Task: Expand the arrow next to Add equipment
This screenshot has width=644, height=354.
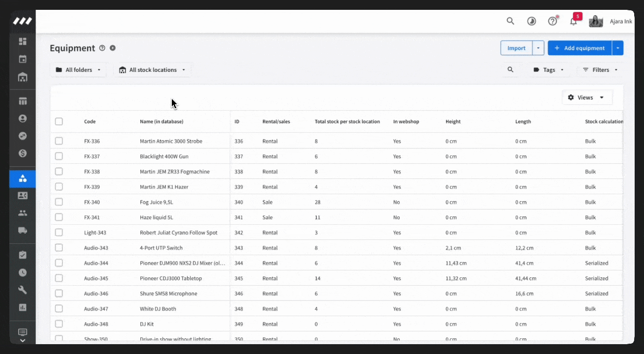Action: [x=618, y=48]
